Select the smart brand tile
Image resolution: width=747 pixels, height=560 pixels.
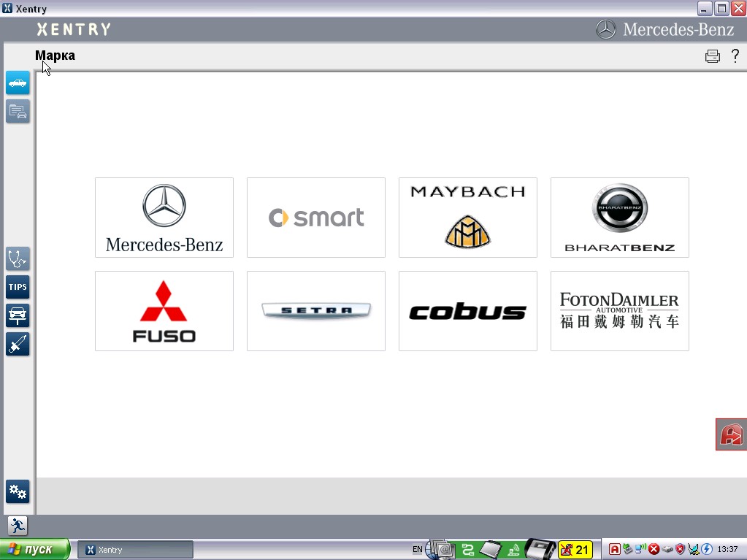coord(316,218)
